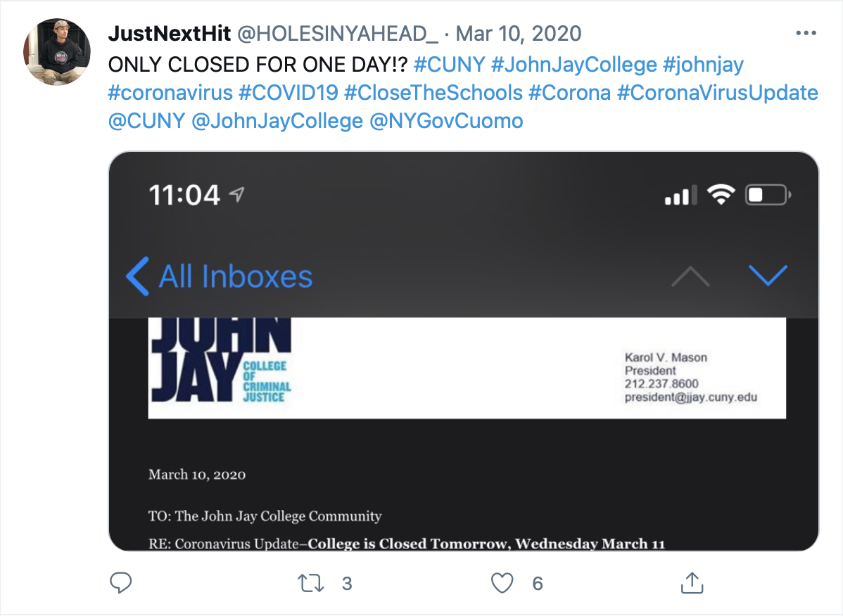Click the John Jay College logo
The height and width of the screenshot is (616, 843).
tap(220, 366)
